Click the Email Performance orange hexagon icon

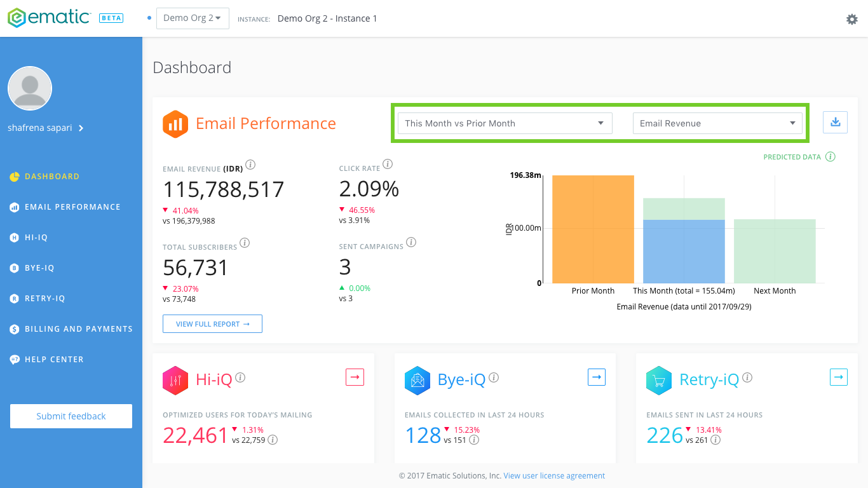pyautogui.click(x=175, y=123)
